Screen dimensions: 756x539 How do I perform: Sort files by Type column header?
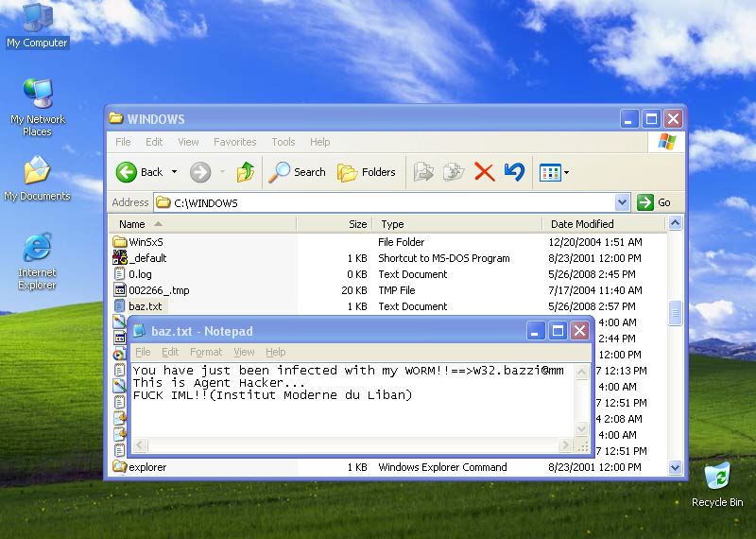point(457,224)
